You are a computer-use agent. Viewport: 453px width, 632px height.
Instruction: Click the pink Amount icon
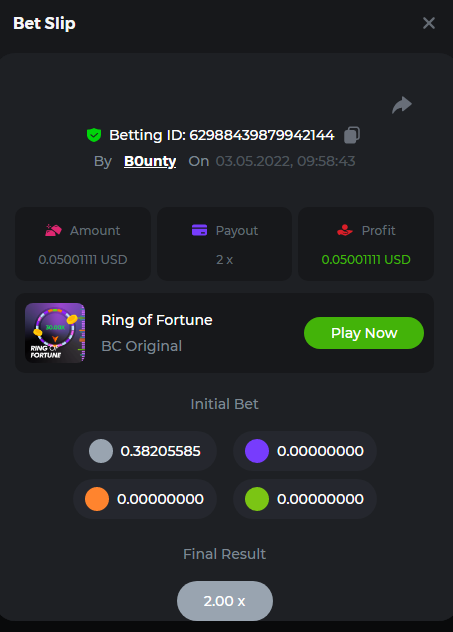[x=53, y=230]
